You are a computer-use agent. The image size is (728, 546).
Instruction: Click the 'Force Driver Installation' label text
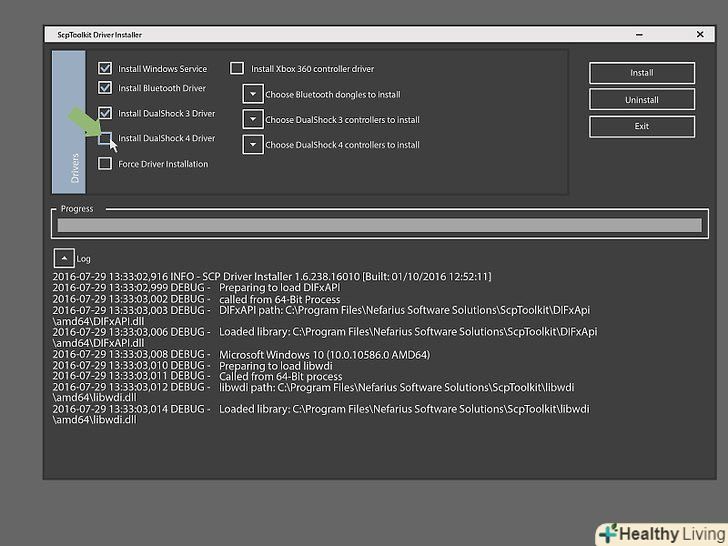coord(163,164)
